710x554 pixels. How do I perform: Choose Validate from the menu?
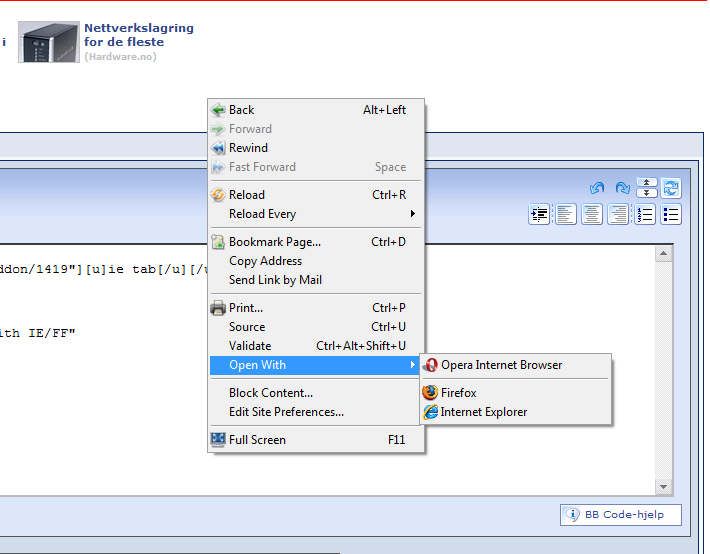[316, 346]
